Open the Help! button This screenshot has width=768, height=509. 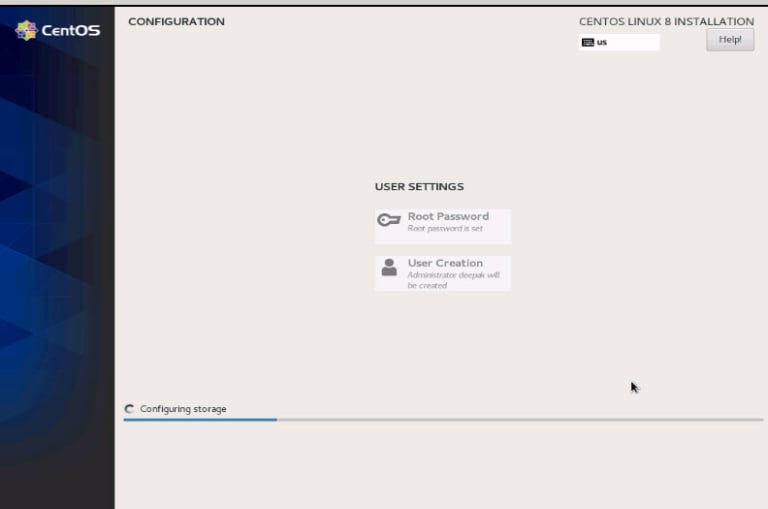point(730,39)
